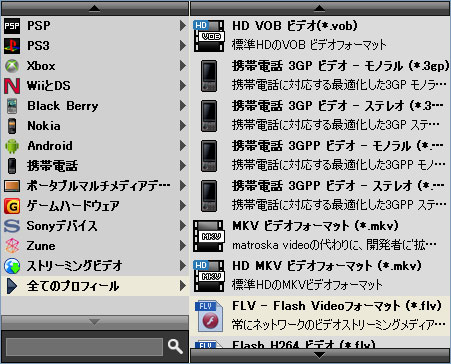The image size is (451, 364).
Task: Expand the Android submenu arrow
Action: coord(182,146)
